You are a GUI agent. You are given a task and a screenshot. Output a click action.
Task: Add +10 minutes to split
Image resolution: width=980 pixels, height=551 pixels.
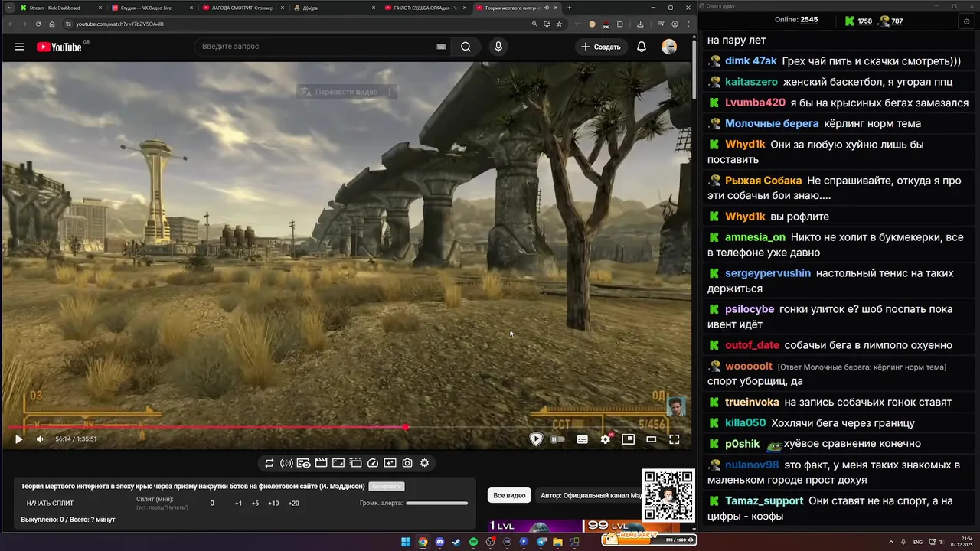[273, 504]
